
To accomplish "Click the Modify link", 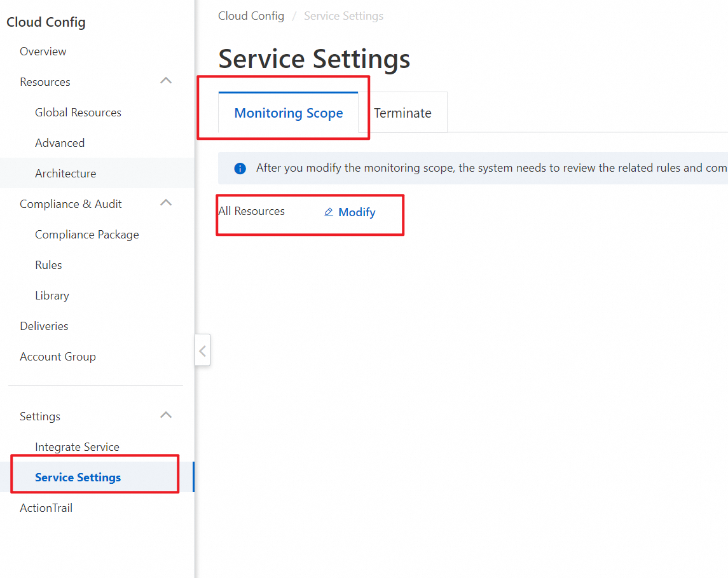I will [357, 212].
